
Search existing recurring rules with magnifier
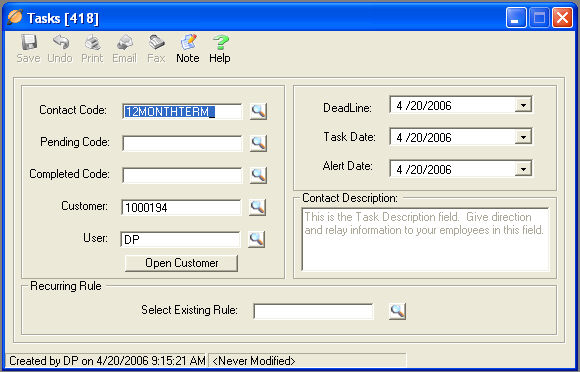398,311
